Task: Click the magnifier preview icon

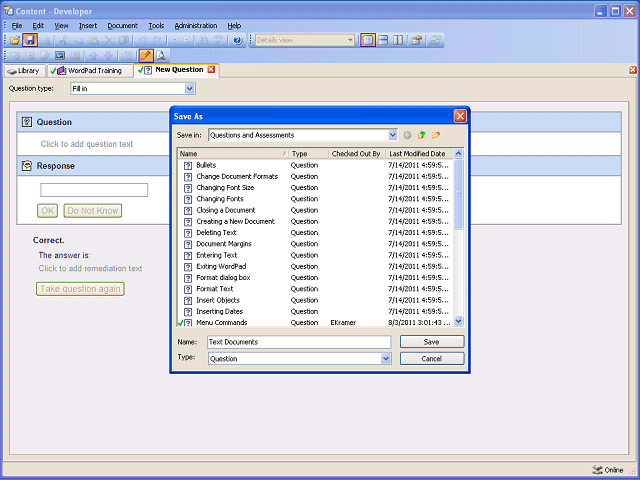Action: [x=161, y=55]
